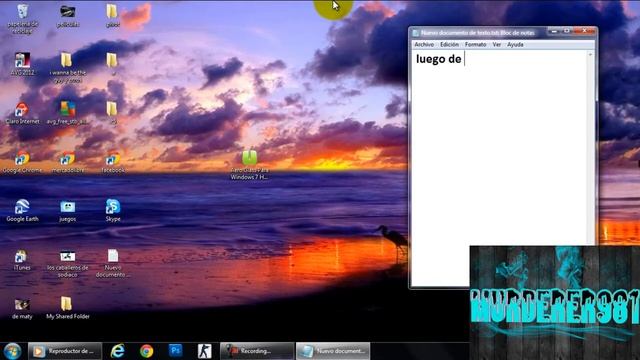Launch Internet Explorer from the taskbar
The width and height of the screenshot is (640, 360).
[x=118, y=351]
